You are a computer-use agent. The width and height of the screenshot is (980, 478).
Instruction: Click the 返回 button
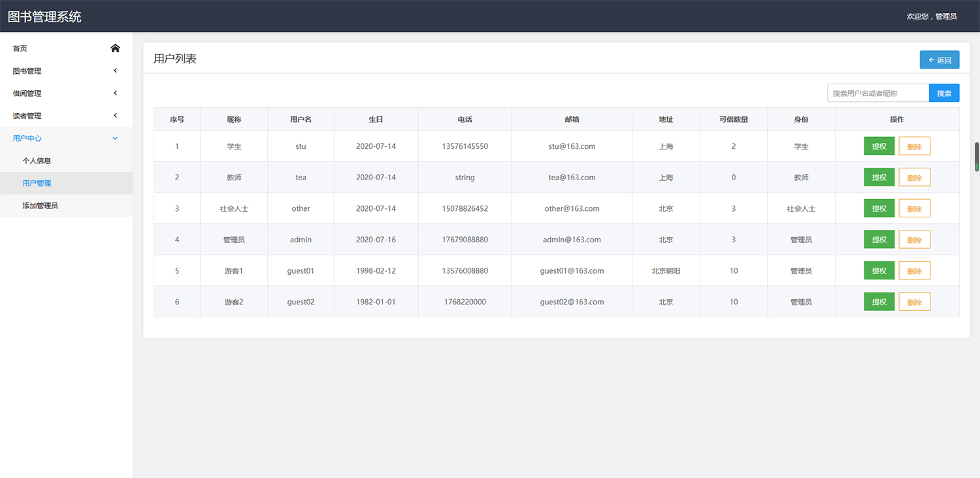[x=939, y=60]
